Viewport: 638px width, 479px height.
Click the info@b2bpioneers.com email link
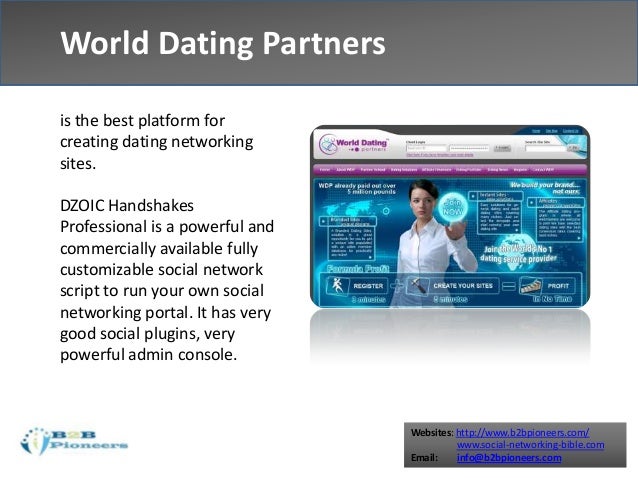tap(509, 458)
